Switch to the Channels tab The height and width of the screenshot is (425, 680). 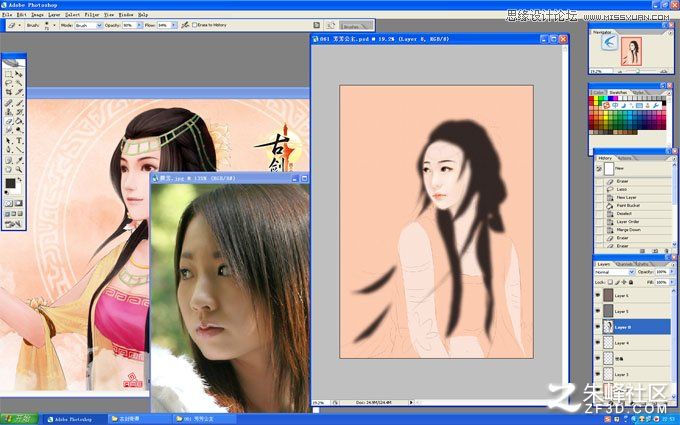coord(623,264)
